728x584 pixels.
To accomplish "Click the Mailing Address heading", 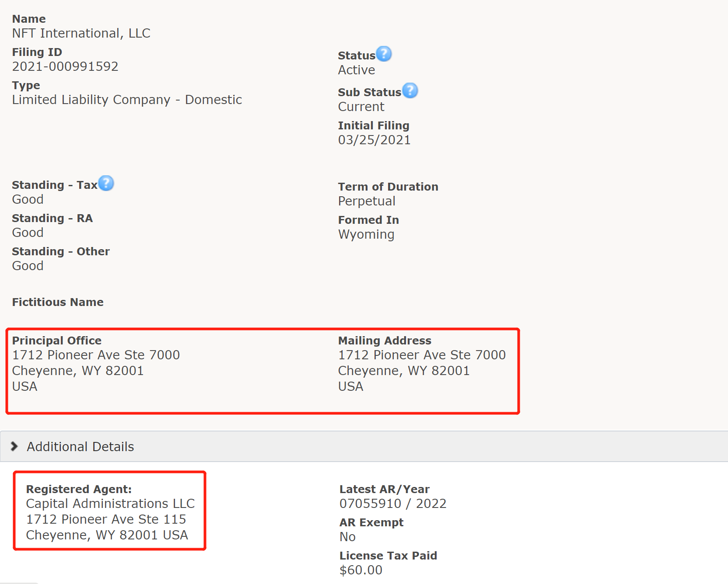I will point(385,341).
